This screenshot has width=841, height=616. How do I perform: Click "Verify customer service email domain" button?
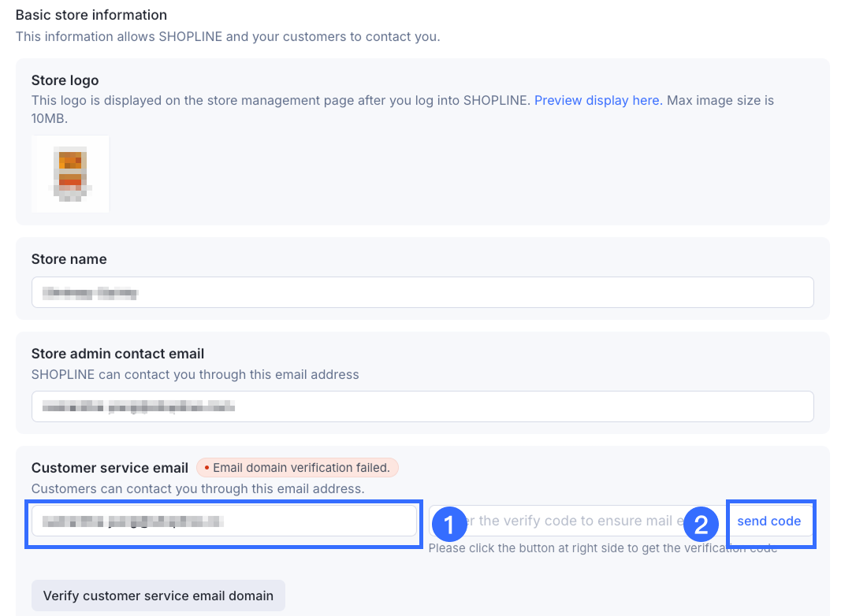(x=158, y=596)
